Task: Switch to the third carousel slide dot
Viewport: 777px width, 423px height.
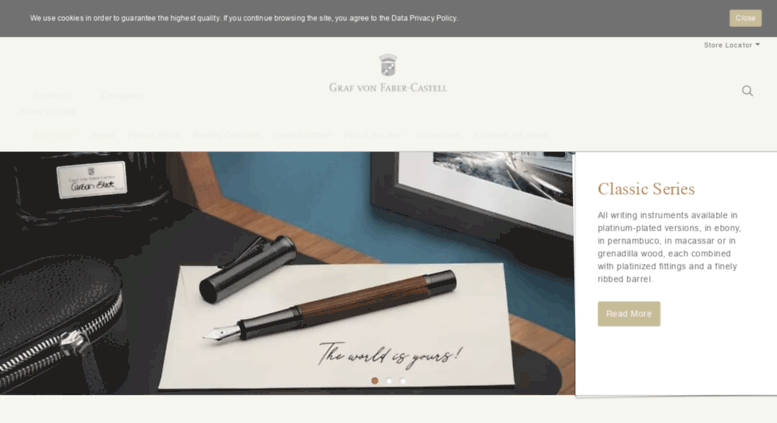Action: click(x=403, y=381)
